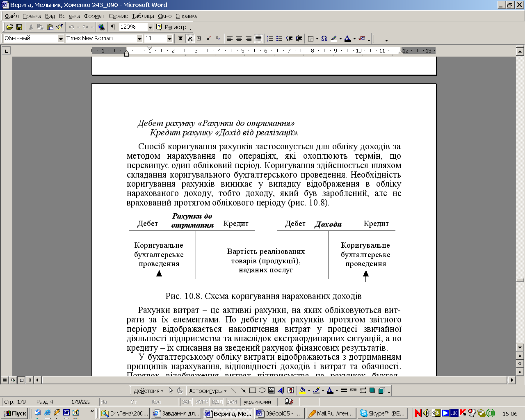Image resolution: width=525 pixels, height=420 pixels.
Task: Toggle underline formatting (Ч)
Action: point(199,39)
